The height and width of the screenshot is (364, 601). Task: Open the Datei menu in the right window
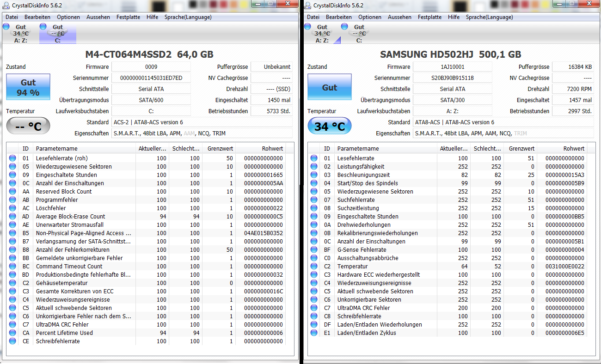tap(313, 17)
